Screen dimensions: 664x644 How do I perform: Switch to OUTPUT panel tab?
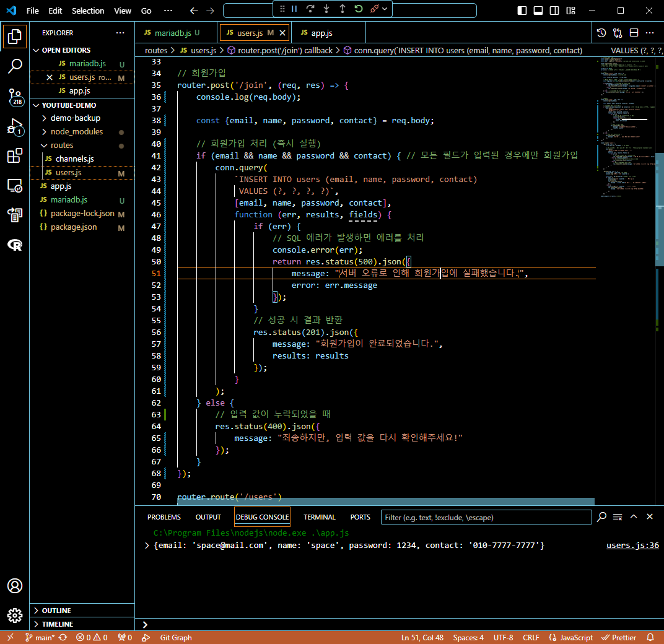pyautogui.click(x=208, y=518)
